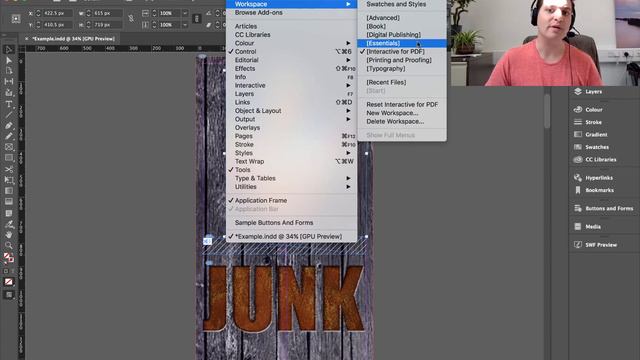Open the Colour panel
Image resolution: width=640 pixels, height=360 pixels.
coord(588,110)
